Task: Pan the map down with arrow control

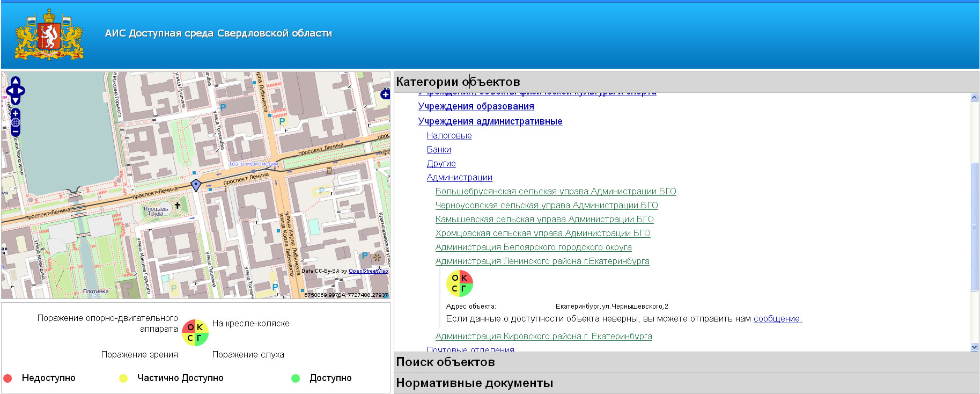Action: [15, 99]
